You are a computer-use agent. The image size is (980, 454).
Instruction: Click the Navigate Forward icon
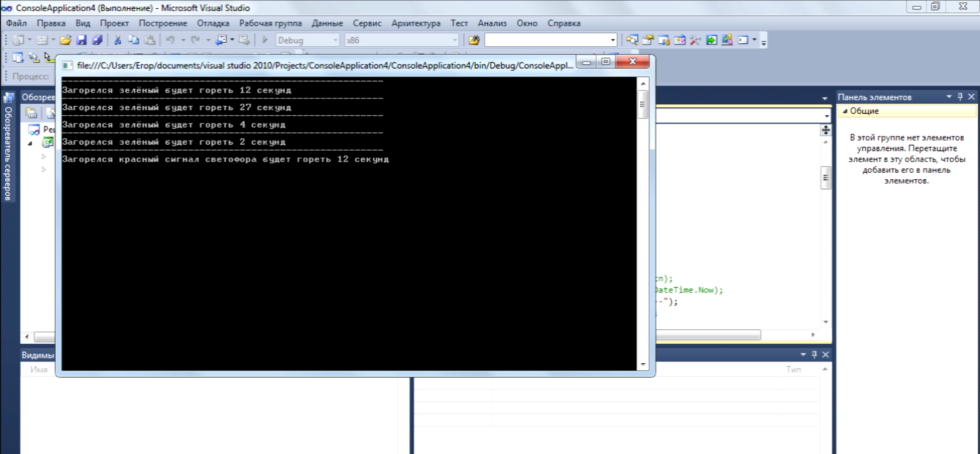tap(244, 40)
